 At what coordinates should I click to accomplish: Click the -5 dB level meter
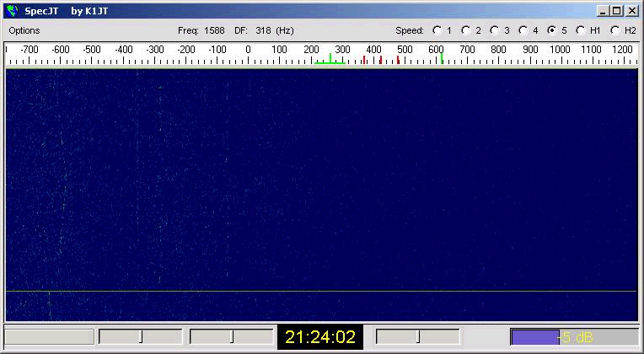574,337
